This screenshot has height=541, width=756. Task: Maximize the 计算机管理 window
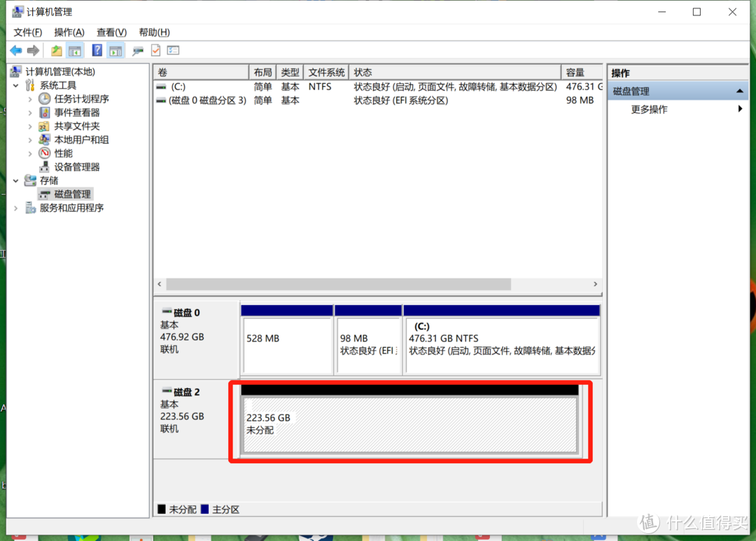click(696, 12)
